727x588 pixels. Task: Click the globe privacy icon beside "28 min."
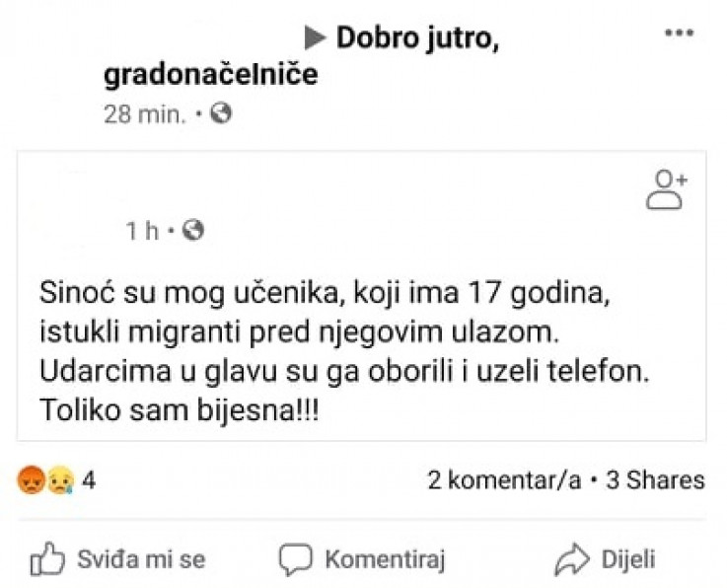[x=221, y=113]
